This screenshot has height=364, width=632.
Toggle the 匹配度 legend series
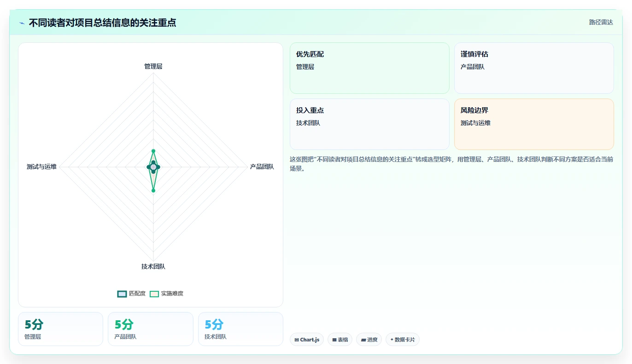(131, 294)
